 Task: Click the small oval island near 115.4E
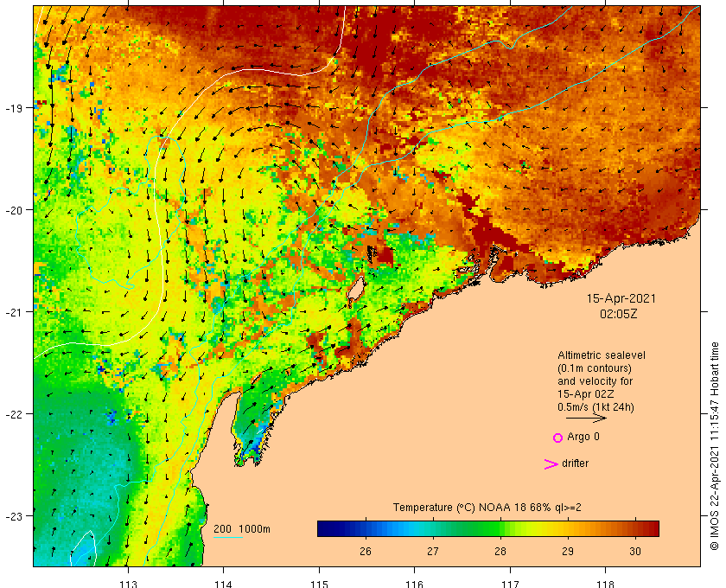355,289
